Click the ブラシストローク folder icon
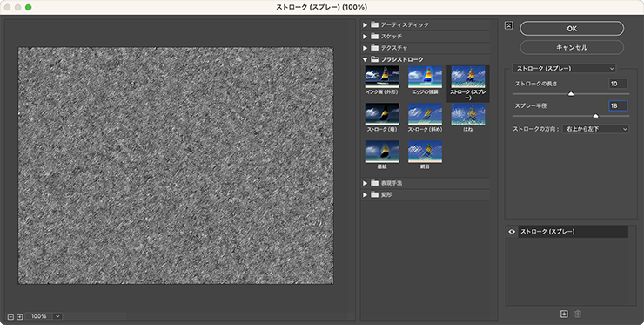644x325 pixels. [x=374, y=59]
